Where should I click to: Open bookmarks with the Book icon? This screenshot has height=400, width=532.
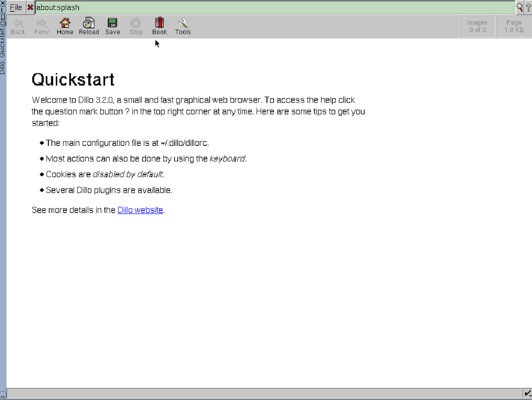pos(159,27)
